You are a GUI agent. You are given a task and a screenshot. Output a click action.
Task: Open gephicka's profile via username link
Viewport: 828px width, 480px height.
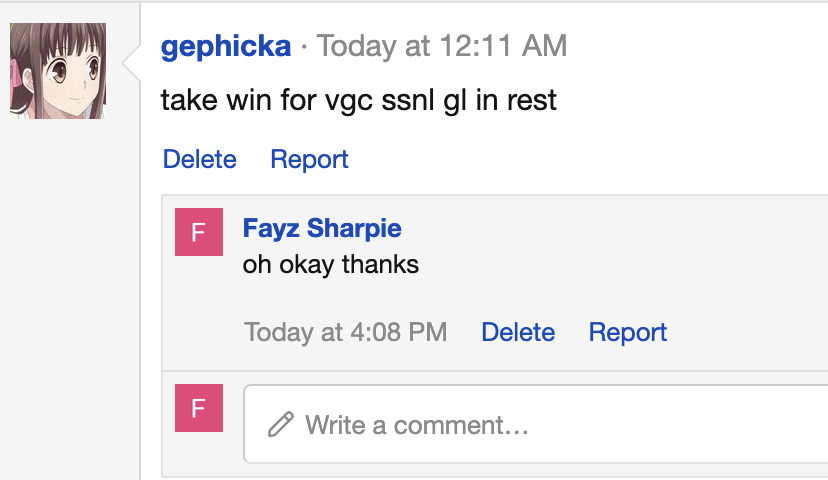coord(226,45)
